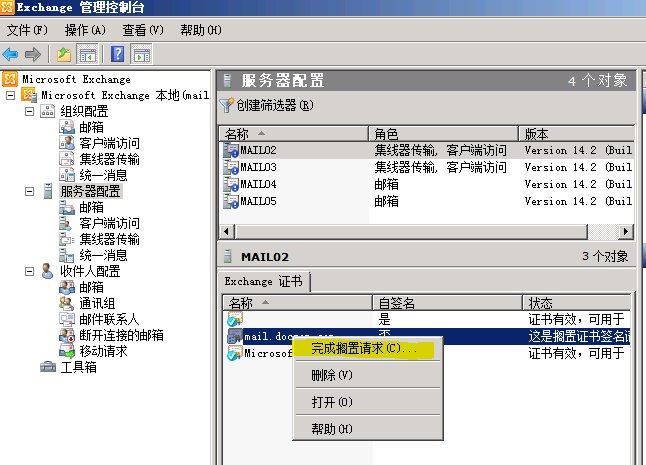
Task: Click the 这是搁置证书签名 status cell
Action: coord(579,336)
